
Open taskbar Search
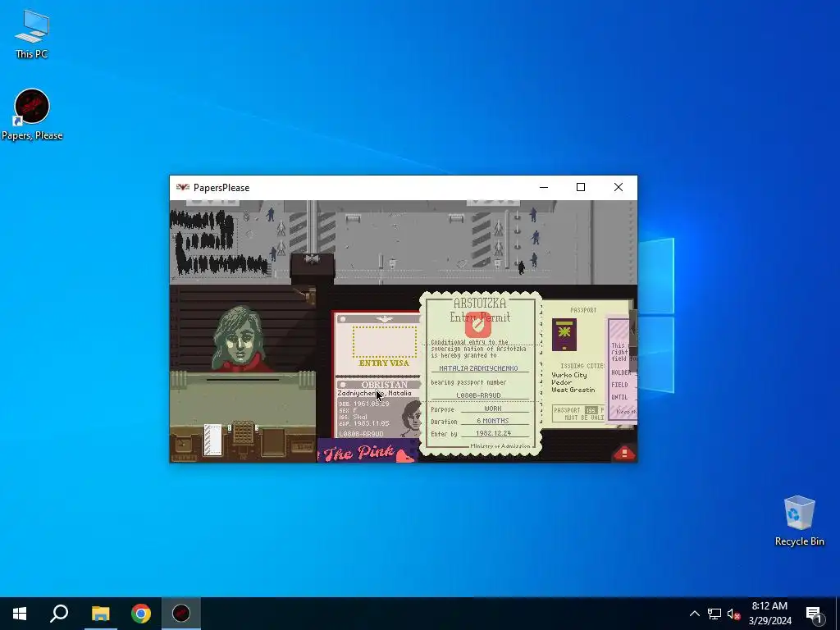pyautogui.click(x=59, y=614)
